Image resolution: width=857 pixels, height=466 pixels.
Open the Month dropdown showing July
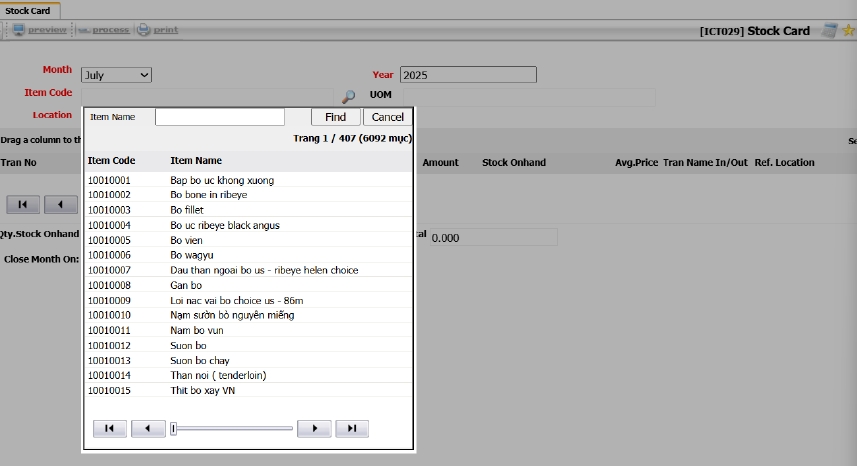[115, 75]
